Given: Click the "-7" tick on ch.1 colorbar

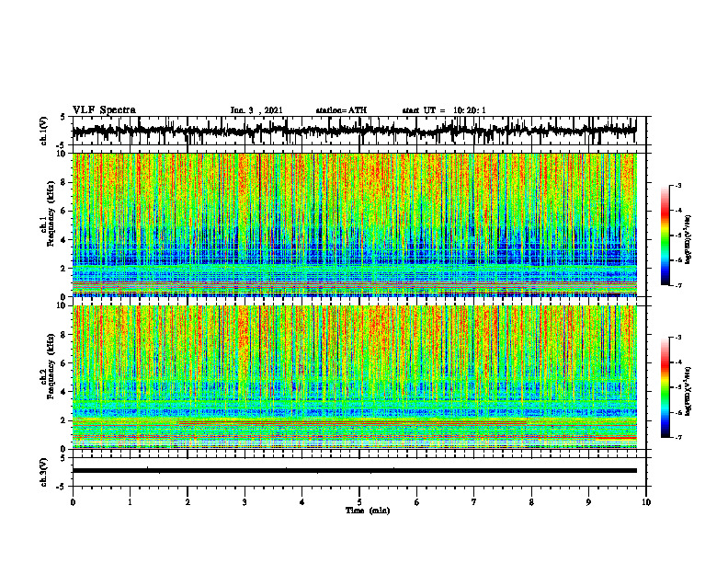Looking at the screenshot, I should click(x=678, y=285).
